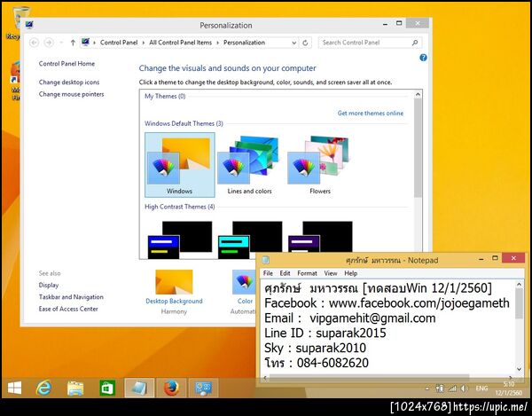Open the Windows Start button
The height and width of the screenshot is (416, 532).
[14, 388]
